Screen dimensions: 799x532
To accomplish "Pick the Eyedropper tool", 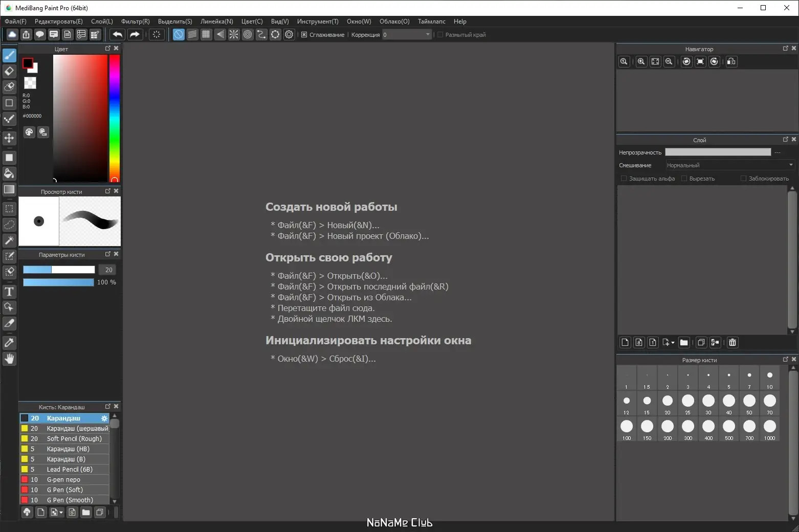I will point(9,343).
